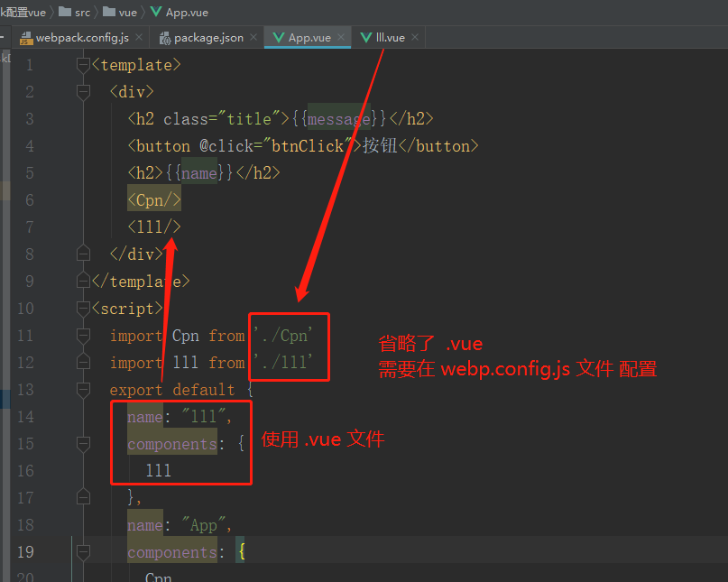Click App.vue in the breadcrumb path
The height and width of the screenshot is (582, 728).
click(x=187, y=13)
